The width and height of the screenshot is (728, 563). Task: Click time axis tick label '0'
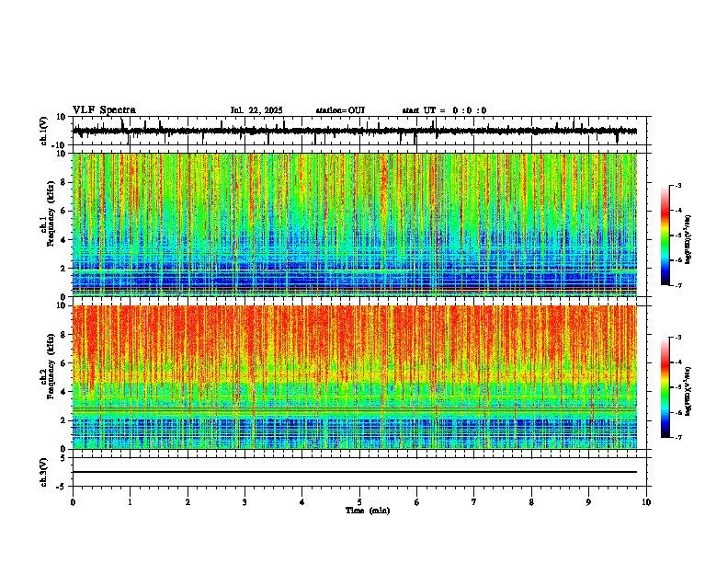[x=73, y=502]
